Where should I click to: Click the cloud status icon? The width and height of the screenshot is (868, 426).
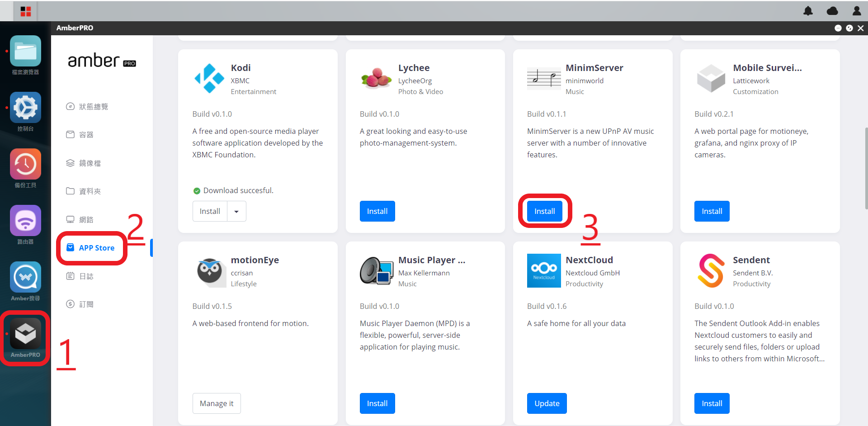(x=832, y=11)
